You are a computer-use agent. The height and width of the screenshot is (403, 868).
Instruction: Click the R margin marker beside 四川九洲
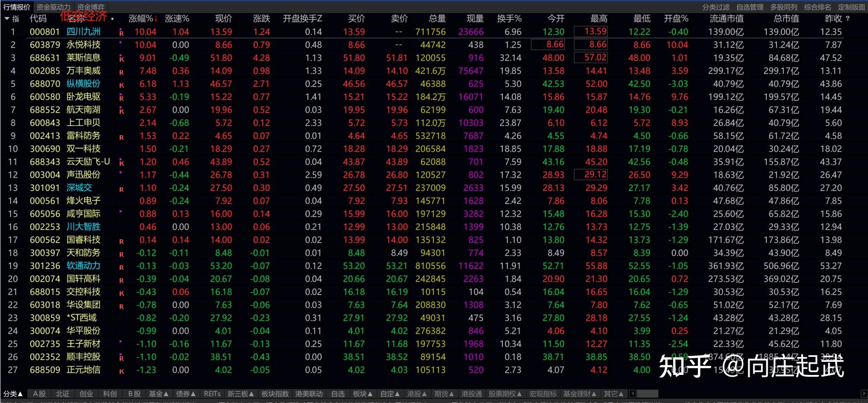(121, 33)
